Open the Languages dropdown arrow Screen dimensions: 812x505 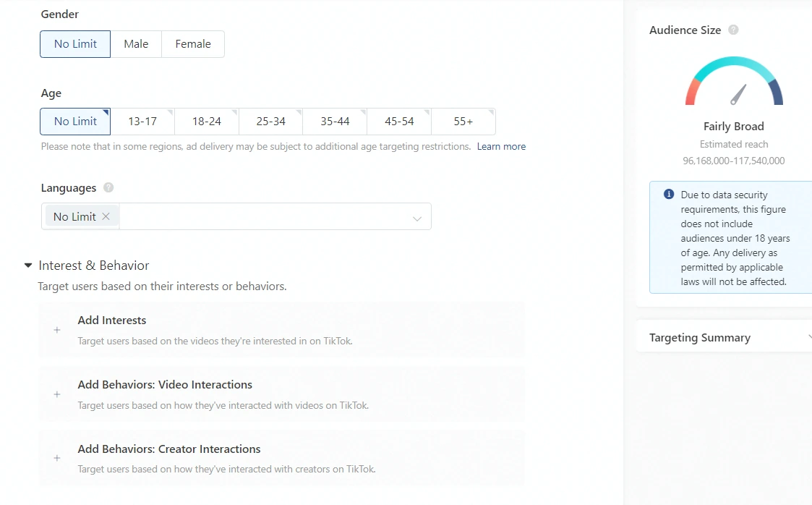[417, 218]
